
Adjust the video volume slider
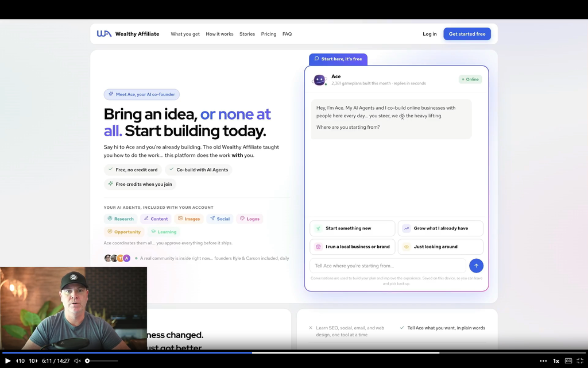coord(102,361)
